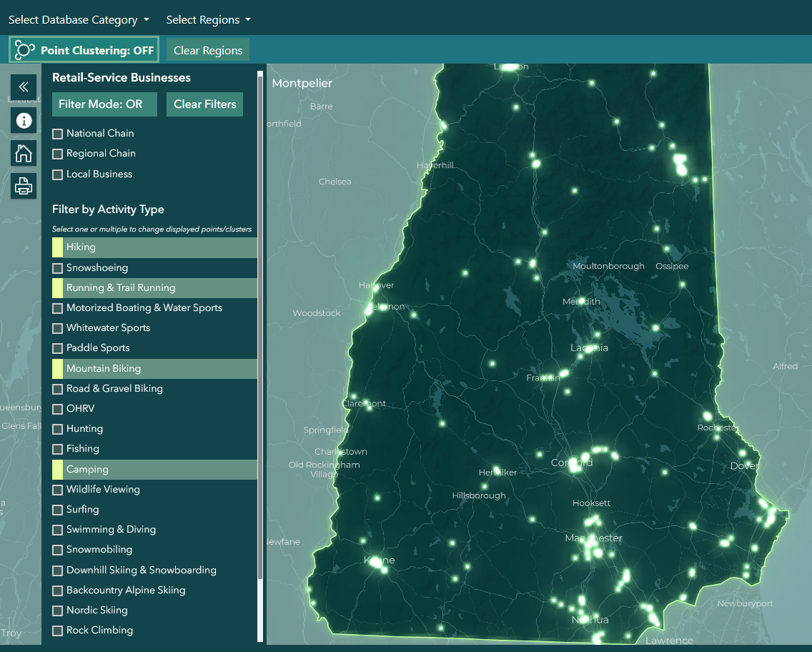Deselect the Mountain Biking activity item
This screenshot has width=812, height=652.
pos(154,369)
